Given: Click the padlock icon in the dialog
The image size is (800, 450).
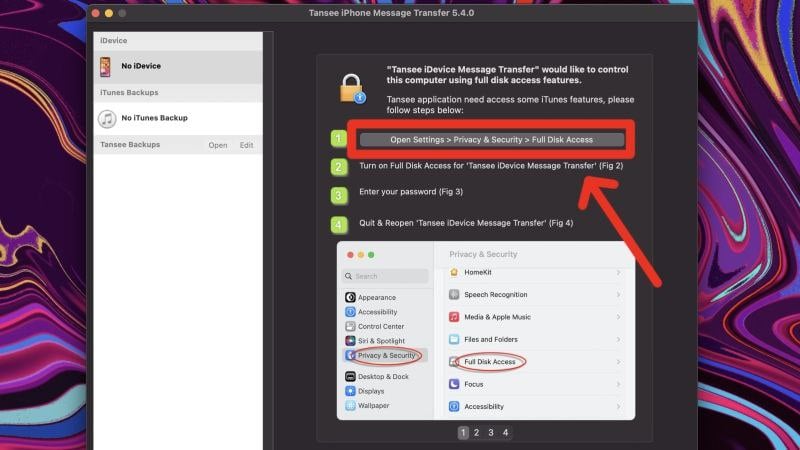Looking at the screenshot, I should pos(352,88).
